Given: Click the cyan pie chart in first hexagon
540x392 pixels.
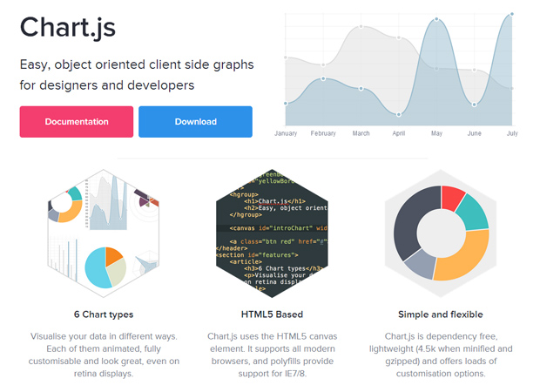Looking at the screenshot, I should (105, 267).
